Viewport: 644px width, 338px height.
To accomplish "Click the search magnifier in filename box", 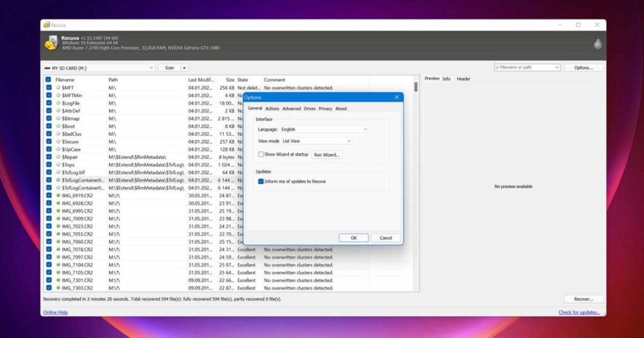I will [498, 67].
